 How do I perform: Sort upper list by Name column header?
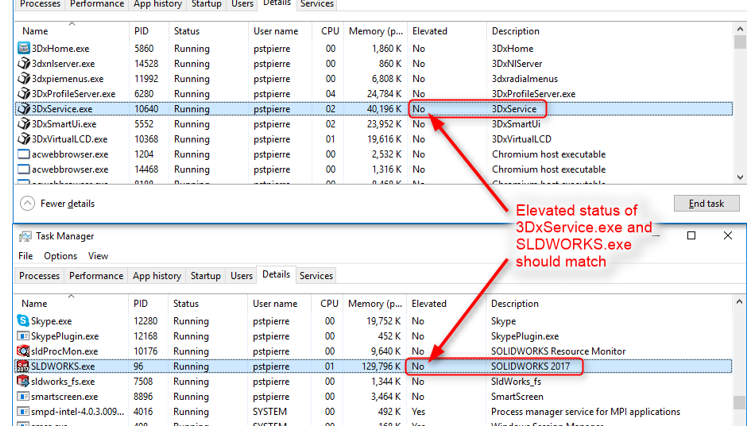pos(71,31)
